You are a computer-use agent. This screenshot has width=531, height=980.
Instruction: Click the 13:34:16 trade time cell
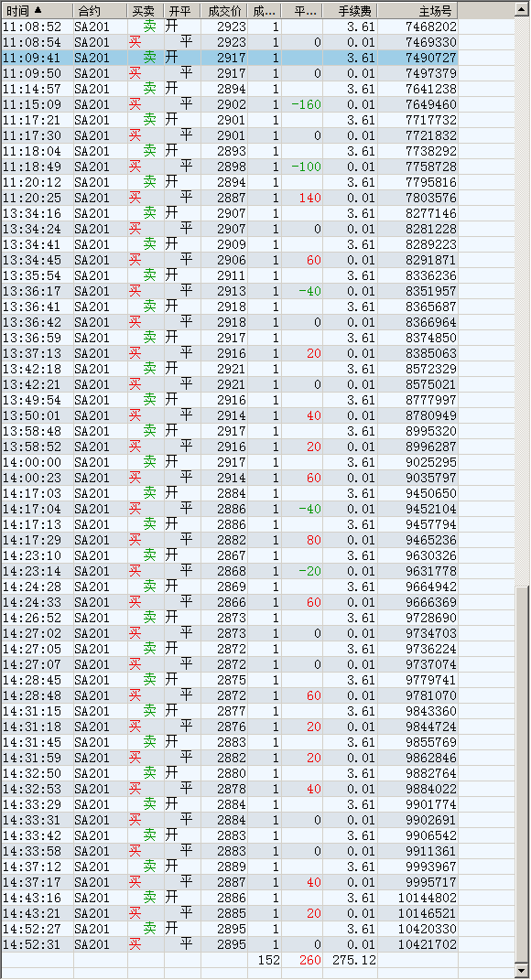[32, 213]
